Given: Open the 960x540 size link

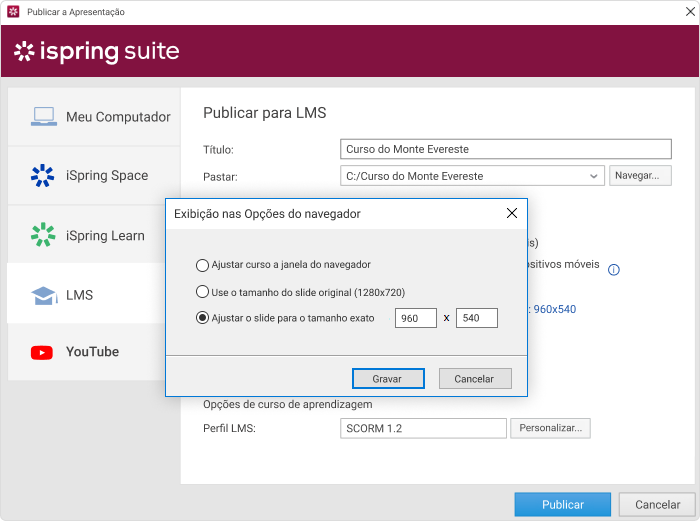Looking at the screenshot, I should click(554, 309).
